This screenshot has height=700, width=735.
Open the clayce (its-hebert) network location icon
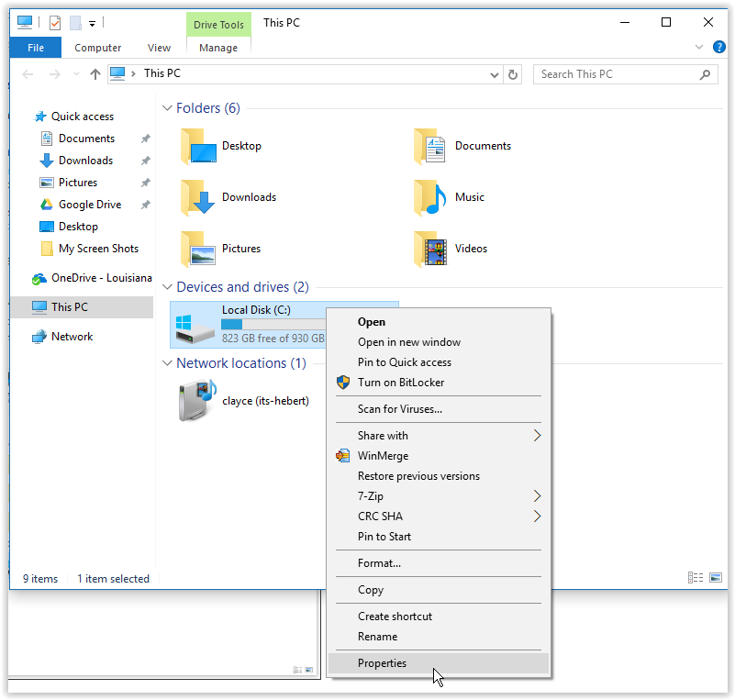[197, 401]
